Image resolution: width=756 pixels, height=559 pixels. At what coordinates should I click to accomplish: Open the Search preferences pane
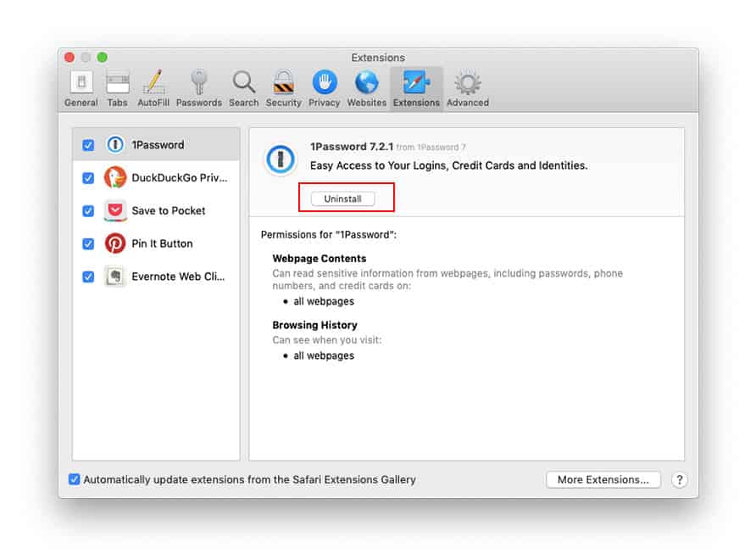[243, 89]
